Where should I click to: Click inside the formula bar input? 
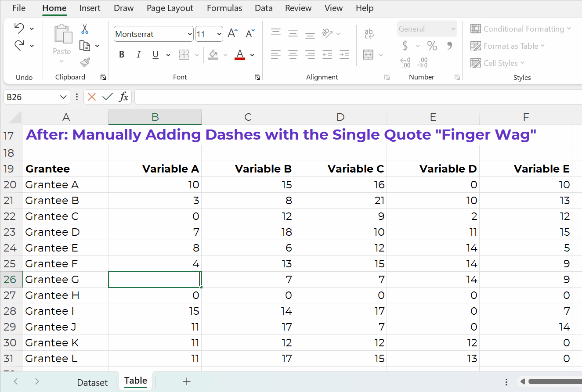pyautogui.click(x=358, y=97)
